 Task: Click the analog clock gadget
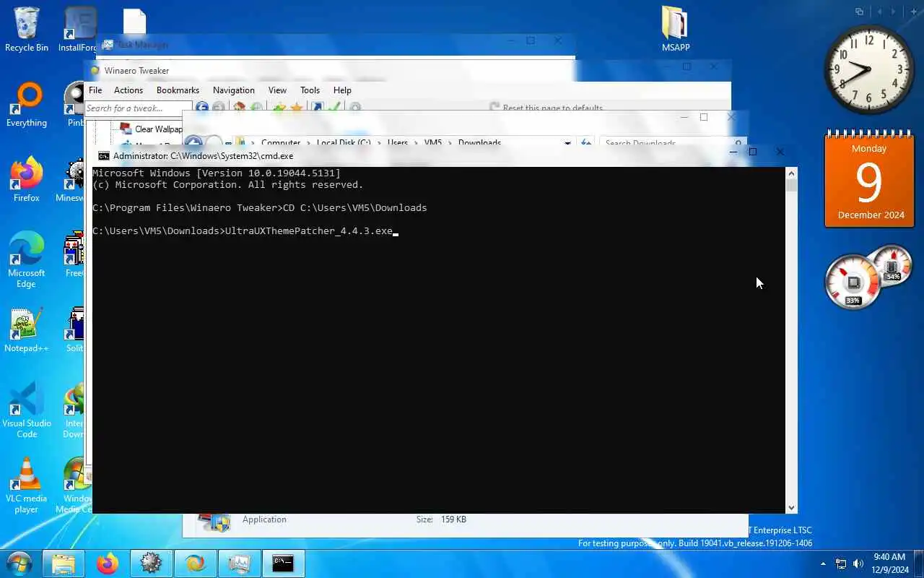coord(869,69)
